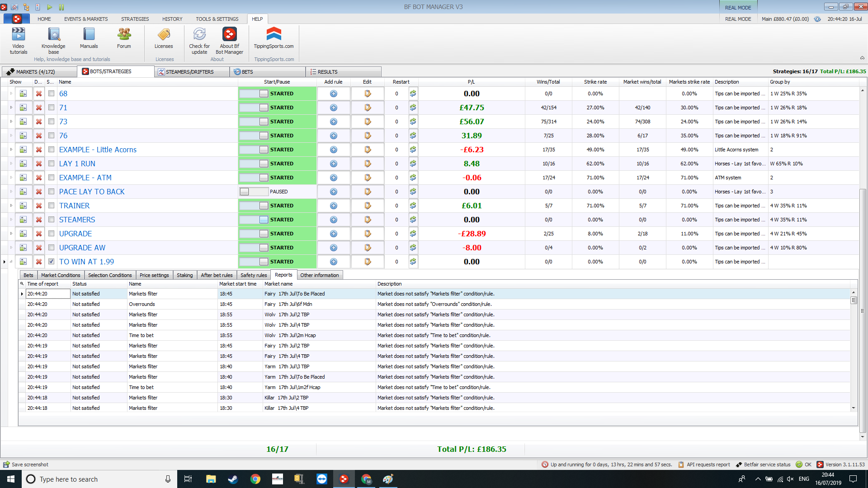Viewport: 868px width, 488px height.
Task: Toggle Start/Pause switch for TO WIN AT 1.99
Action: pos(254,262)
